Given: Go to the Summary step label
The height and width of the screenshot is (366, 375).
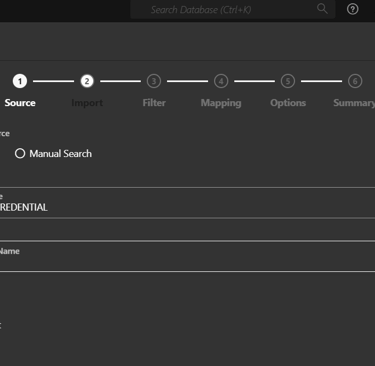Looking at the screenshot, I should point(354,103).
